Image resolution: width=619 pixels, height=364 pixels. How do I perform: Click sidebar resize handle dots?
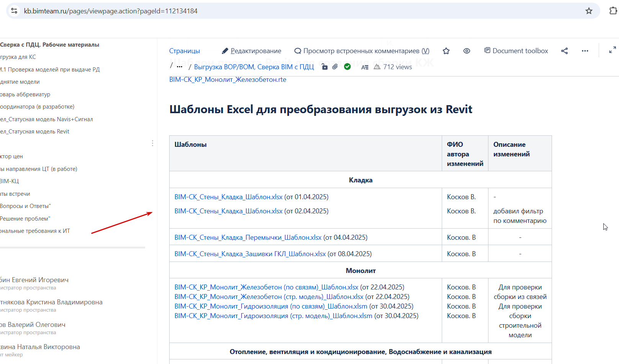coord(152,143)
